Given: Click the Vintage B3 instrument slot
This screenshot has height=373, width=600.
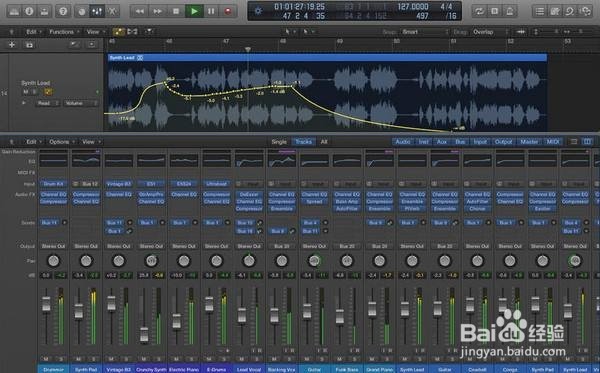Looking at the screenshot, I should (x=119, y=184).
